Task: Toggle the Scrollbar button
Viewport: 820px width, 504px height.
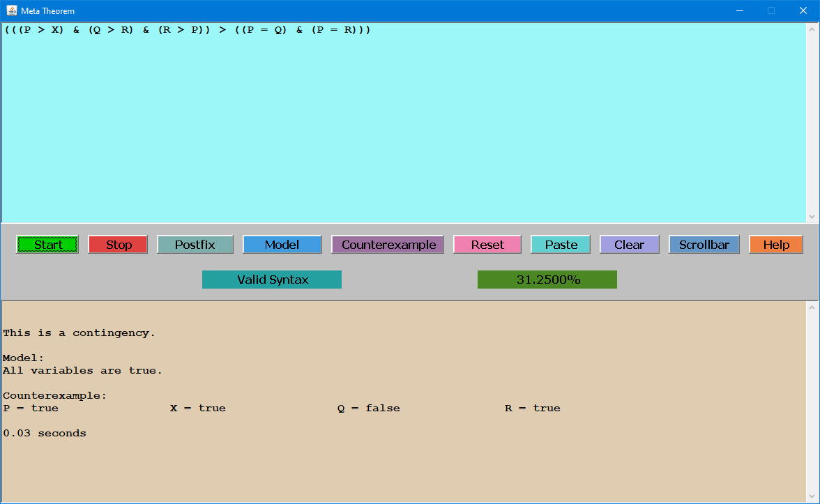Action: [x=704, y=245]
